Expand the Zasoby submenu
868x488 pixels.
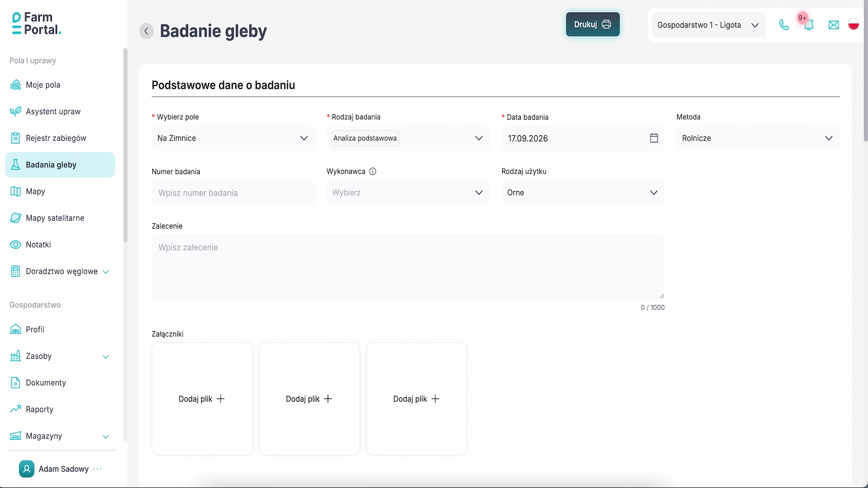(106, 357)
